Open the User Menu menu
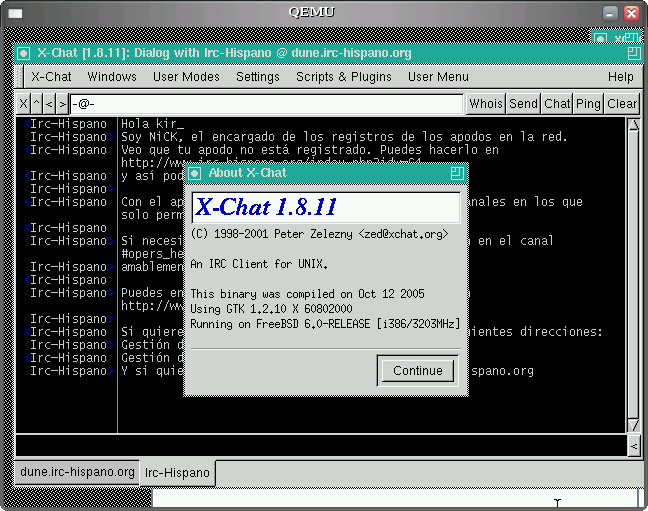648x511 pixels. click(x=438, y=77)
